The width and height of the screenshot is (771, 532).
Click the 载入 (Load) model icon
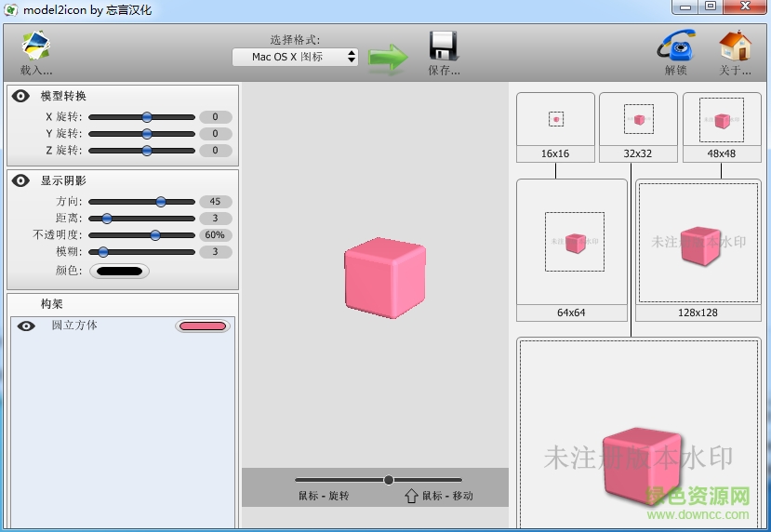tap(36, 47)
